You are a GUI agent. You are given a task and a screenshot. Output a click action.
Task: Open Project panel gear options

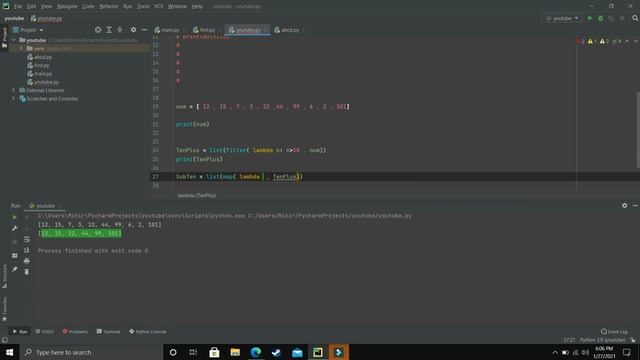click(x=133, y=30)
